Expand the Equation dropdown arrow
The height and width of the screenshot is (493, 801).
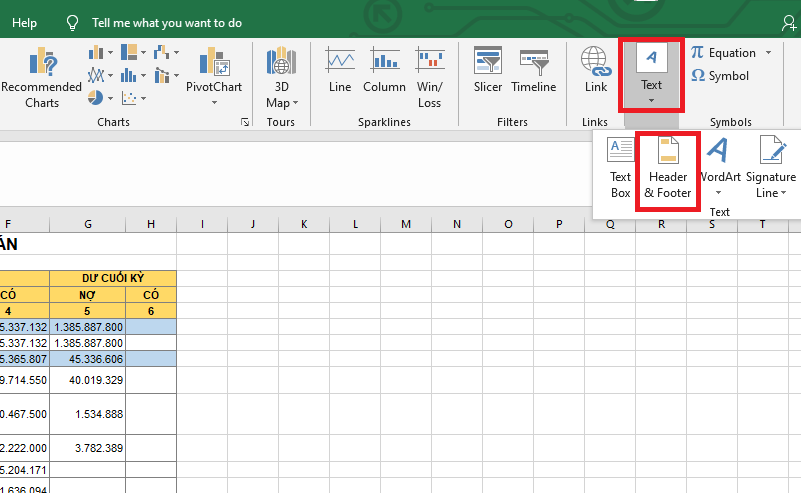click(x=768, y=53)
